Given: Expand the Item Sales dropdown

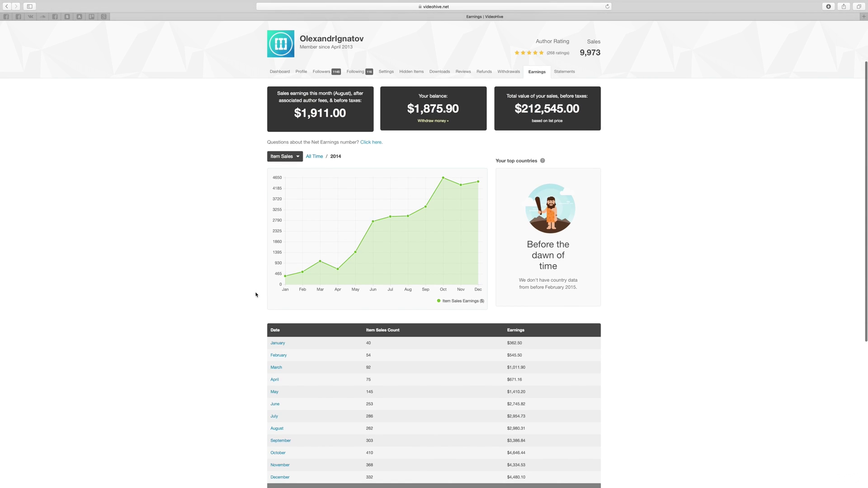Looking at the screenshot, I should pyautogui.click(x=285, y=156).
